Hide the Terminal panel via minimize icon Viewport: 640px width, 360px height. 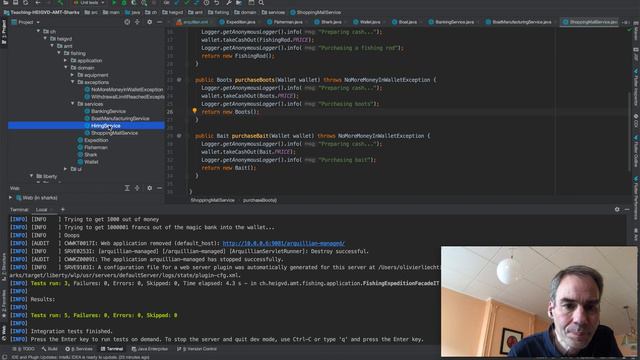point(627,209)
